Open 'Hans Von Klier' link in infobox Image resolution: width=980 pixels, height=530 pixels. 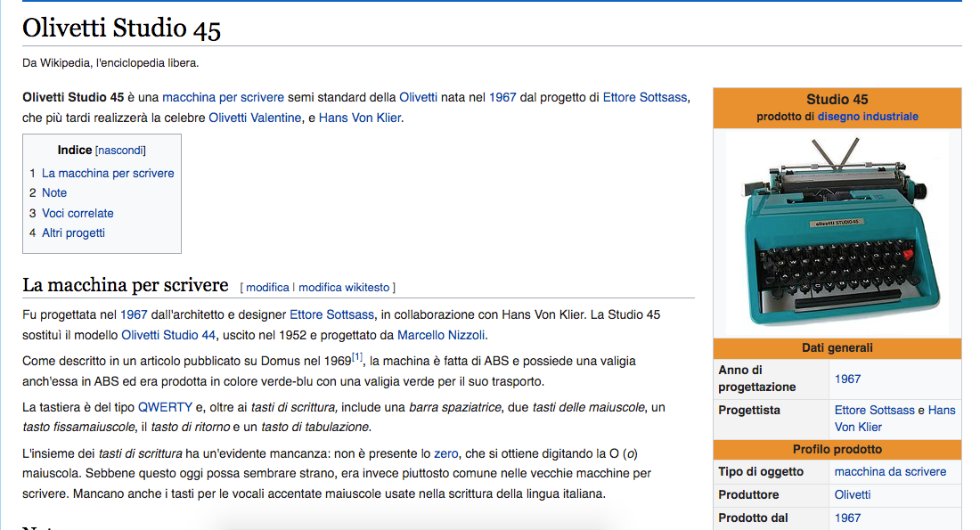[x=895, y=419]
